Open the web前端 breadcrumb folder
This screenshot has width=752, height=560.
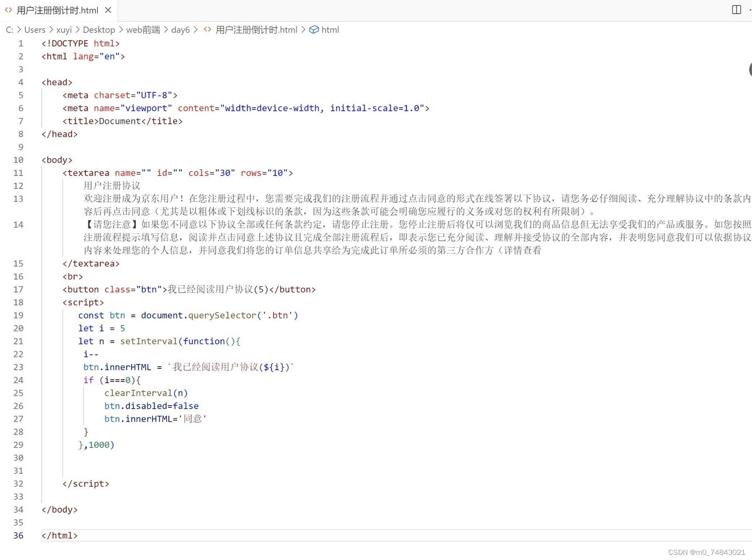(143, 30)
